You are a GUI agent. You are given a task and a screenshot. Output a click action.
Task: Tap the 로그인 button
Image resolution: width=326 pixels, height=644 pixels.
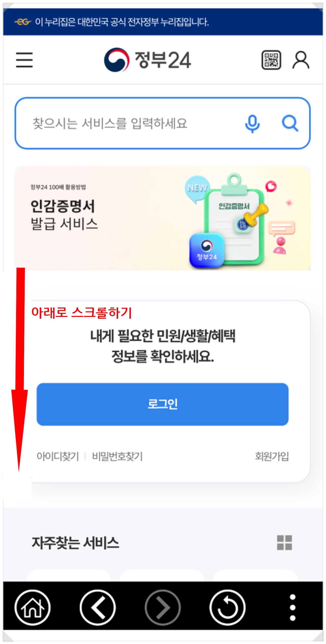(162, 404)
